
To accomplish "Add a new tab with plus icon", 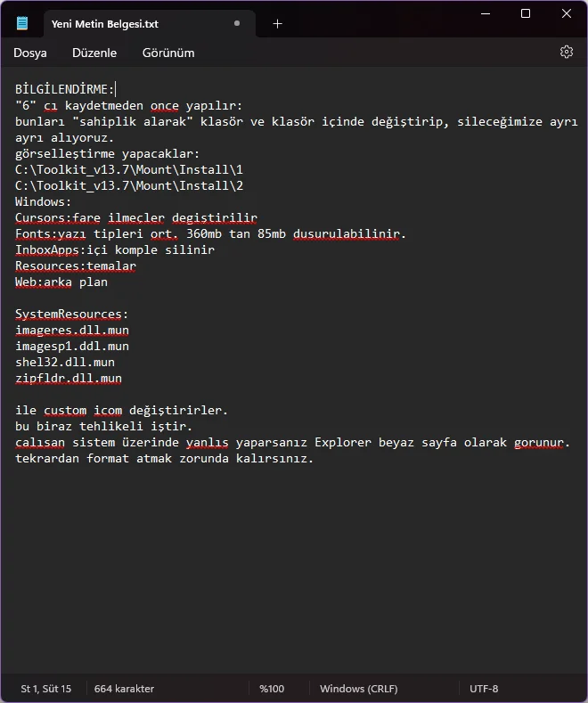I will 277,24.
